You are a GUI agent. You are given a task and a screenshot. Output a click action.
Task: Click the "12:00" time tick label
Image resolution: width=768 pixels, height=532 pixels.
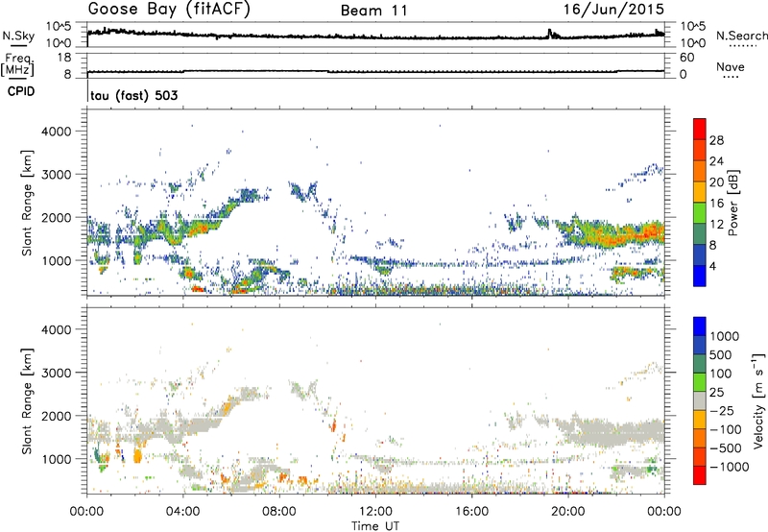pyautogui.click(x=375, y=512)
